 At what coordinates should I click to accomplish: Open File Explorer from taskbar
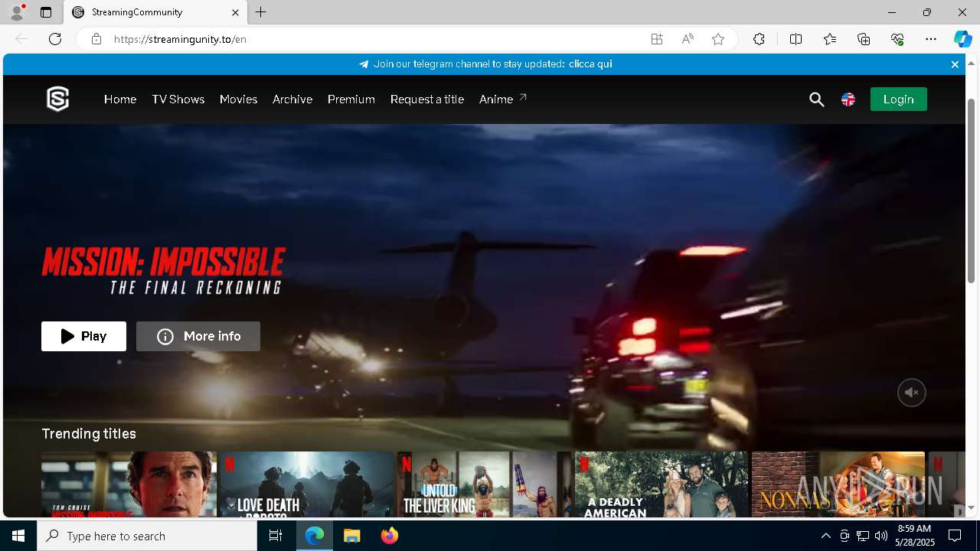pyautogui.click(x=351, y=536)
